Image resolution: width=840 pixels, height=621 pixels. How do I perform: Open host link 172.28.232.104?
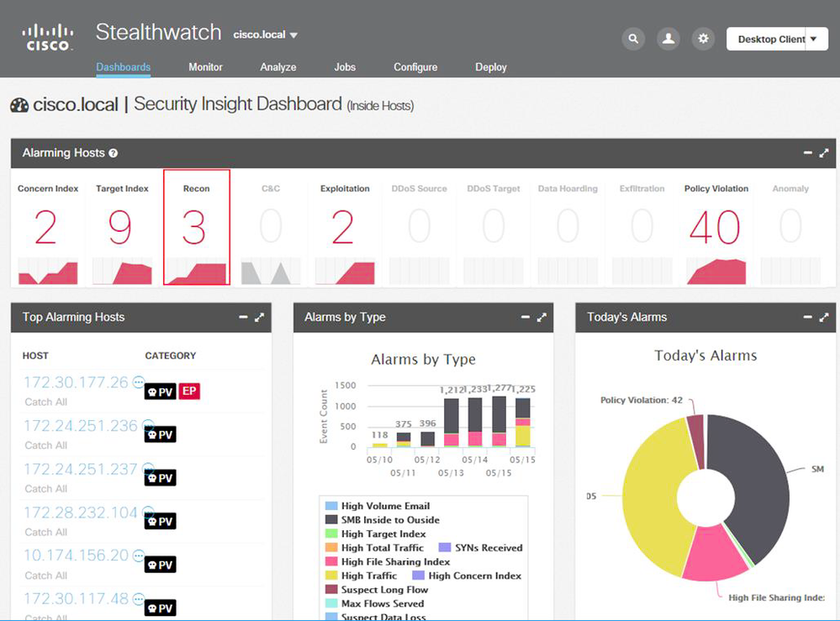click(x=81, y=513)
